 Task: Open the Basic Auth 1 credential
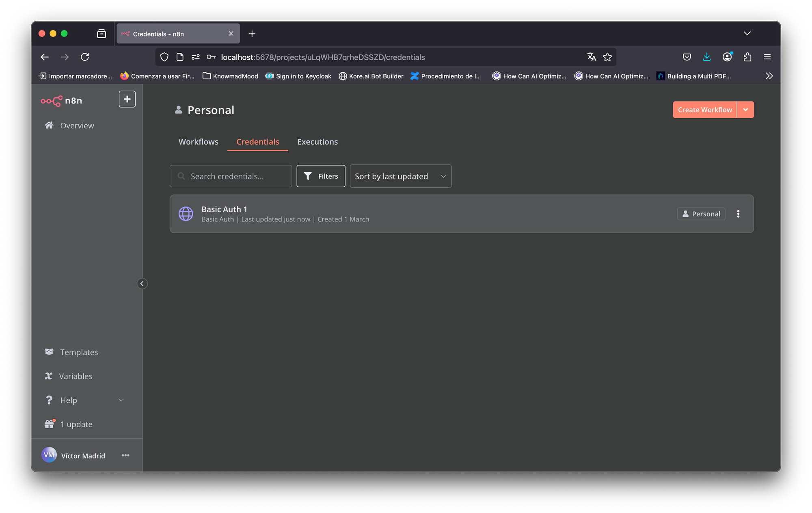[x=224, y=210]
